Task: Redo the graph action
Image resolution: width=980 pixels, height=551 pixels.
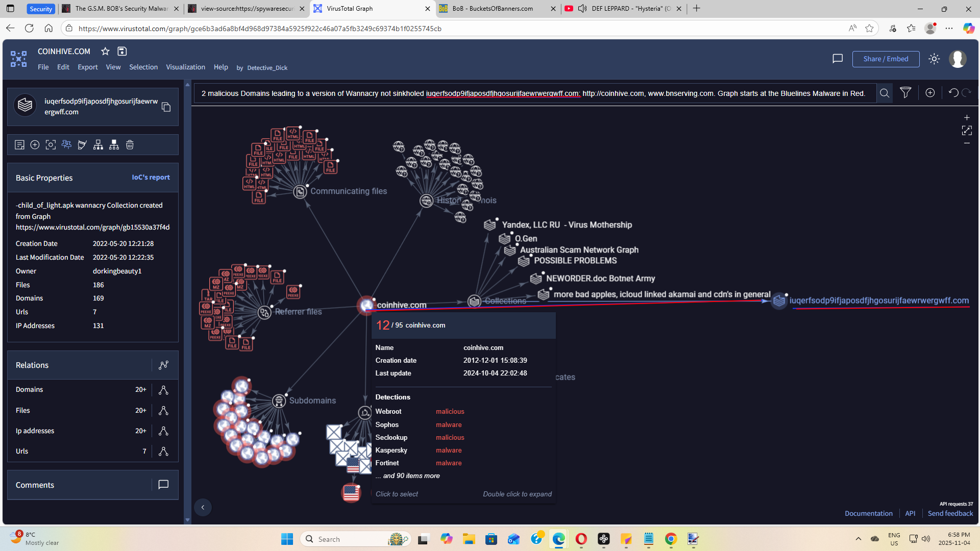Action: tap(966, 92)
